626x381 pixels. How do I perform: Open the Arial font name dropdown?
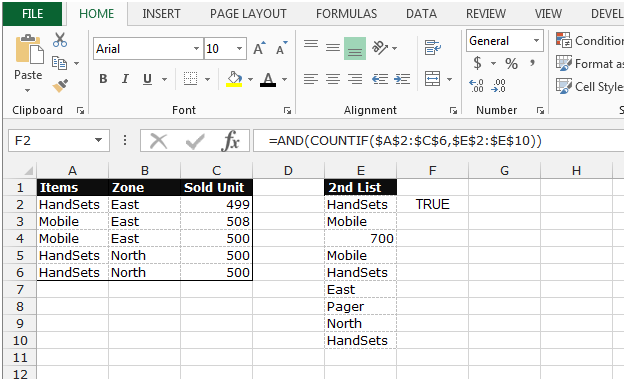click(196, 49)
